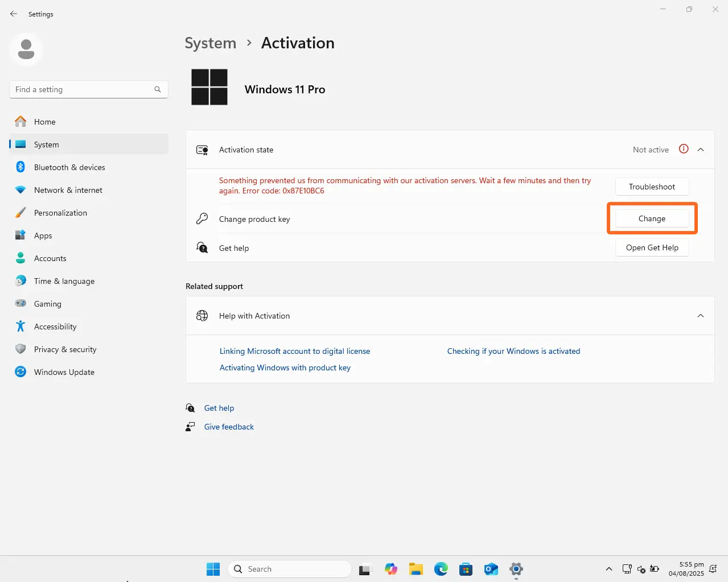This screenshot has height=582, width=728.
Task: Click the search magnifier in Find a setting
Action: [x=158, y=89]
